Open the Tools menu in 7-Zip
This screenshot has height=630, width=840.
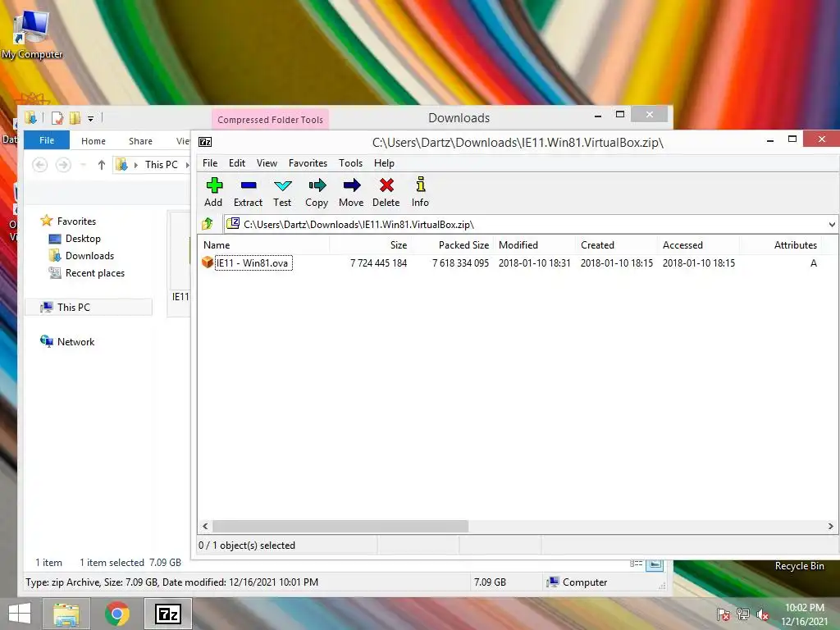(351, 163)
